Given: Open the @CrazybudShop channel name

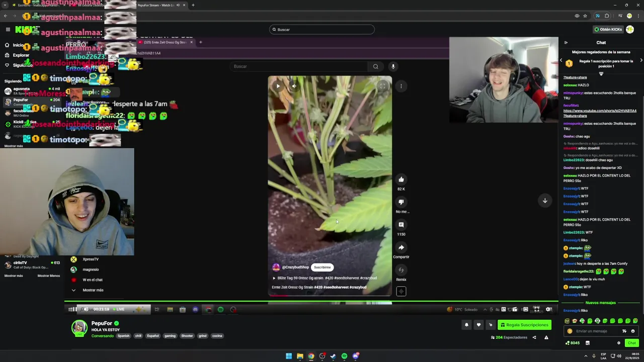Looking at the screenshot, I should pyautogui.click(x=295, y=267).
